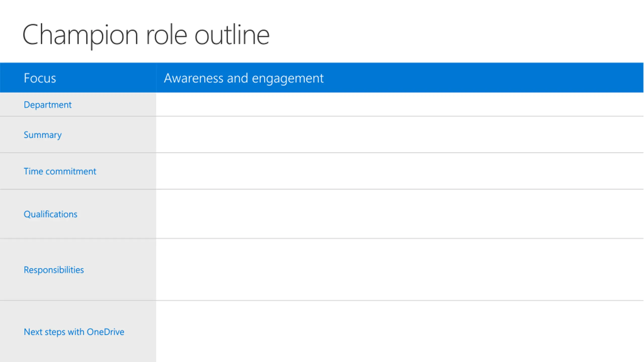
Task: Select the 'Time commitment' row label
Action: pos(60,171)
